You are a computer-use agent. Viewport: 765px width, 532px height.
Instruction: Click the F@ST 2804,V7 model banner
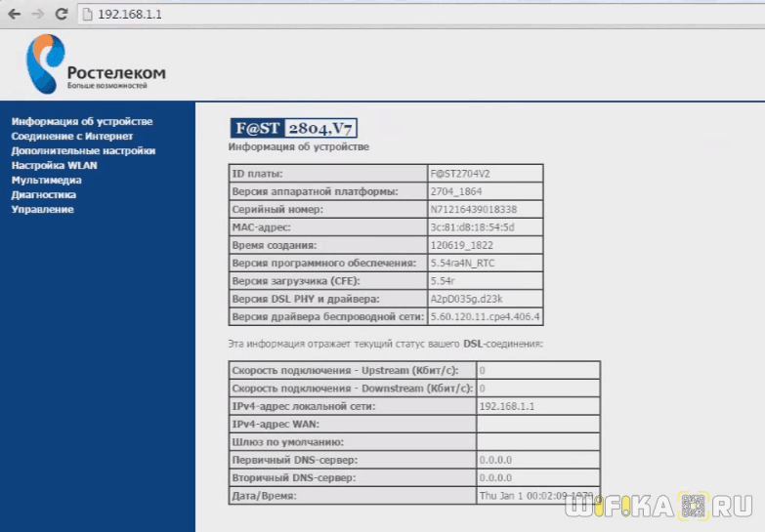tap(294, 128)
